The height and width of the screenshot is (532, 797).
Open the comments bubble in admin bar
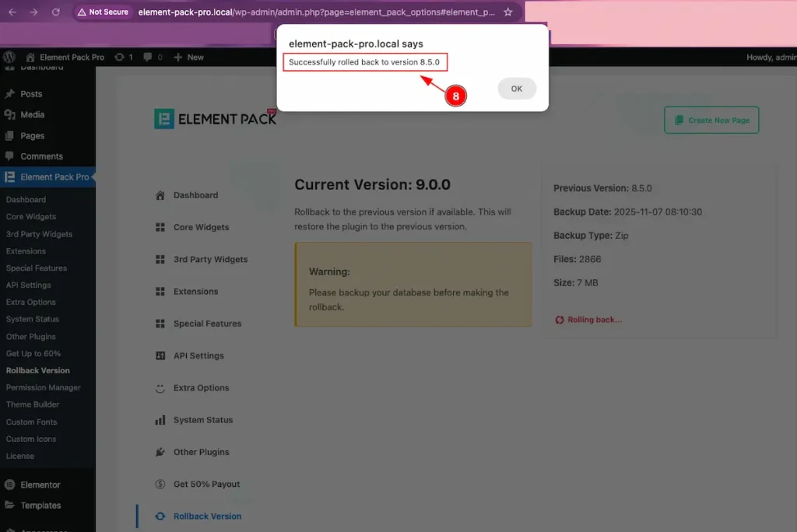click(x=153, y=57)
